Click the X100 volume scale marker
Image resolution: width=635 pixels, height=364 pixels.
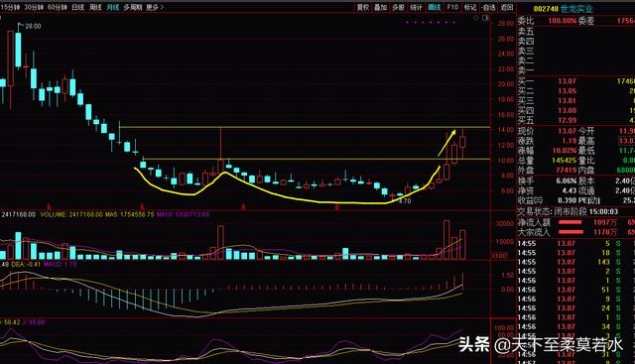499,256
